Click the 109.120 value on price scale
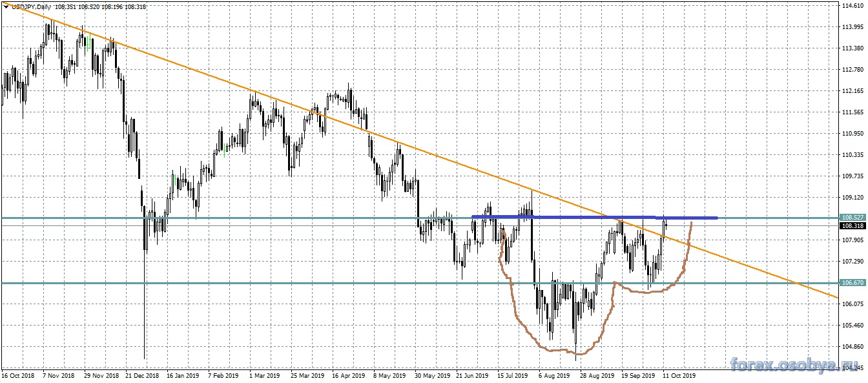 [854, 198]
